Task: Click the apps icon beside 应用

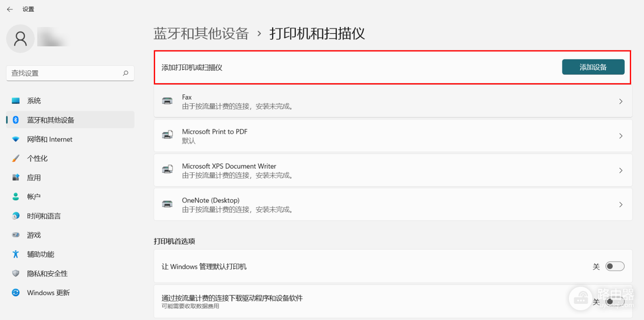Action: [16, 178]
